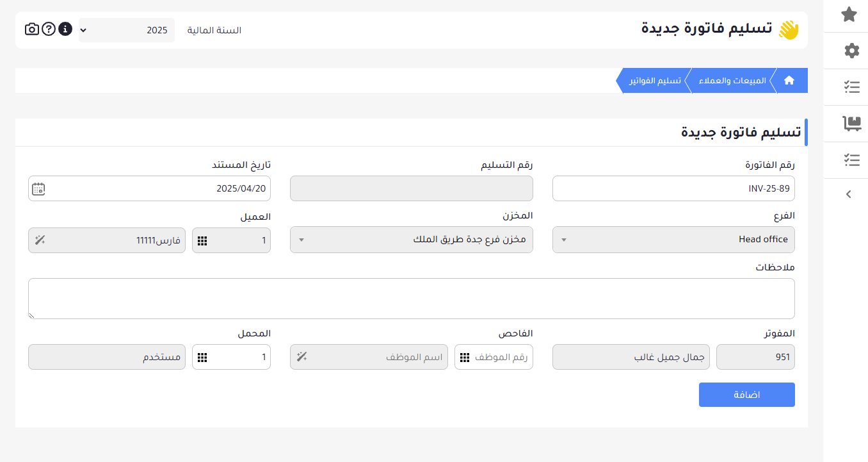Open favorites star in sidebar

pos(849,14)
